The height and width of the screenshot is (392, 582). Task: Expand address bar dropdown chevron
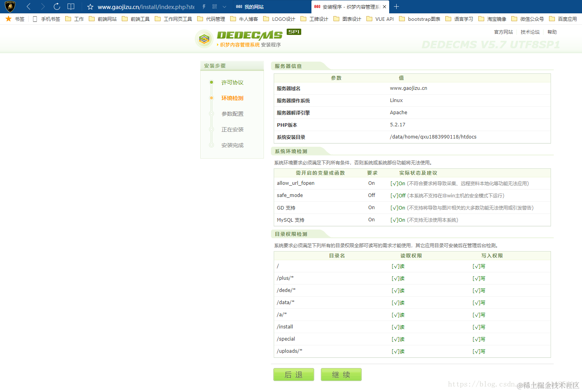pos(225,7)
